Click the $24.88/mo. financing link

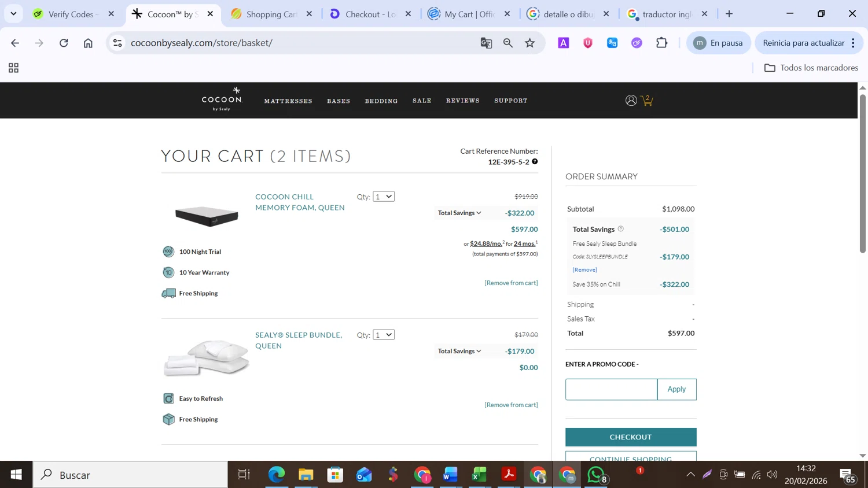pos(486,243)
